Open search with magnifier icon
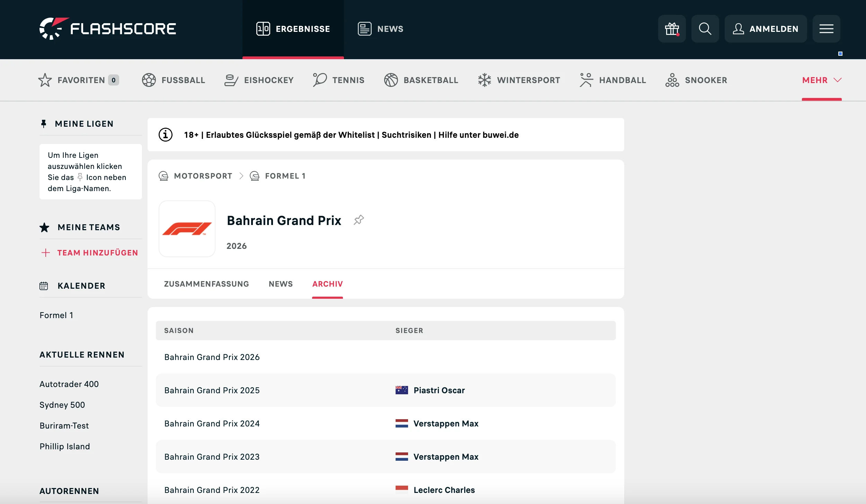This screenshot has height=504, width=866. point(705,29)
